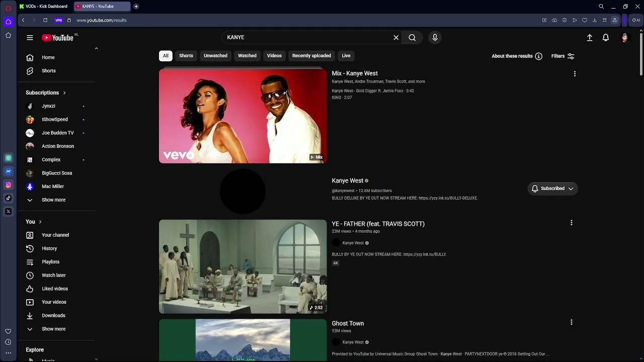Open the YouTube upload/create icon
This screenshot has height=362, width=644.
(590, 38)
